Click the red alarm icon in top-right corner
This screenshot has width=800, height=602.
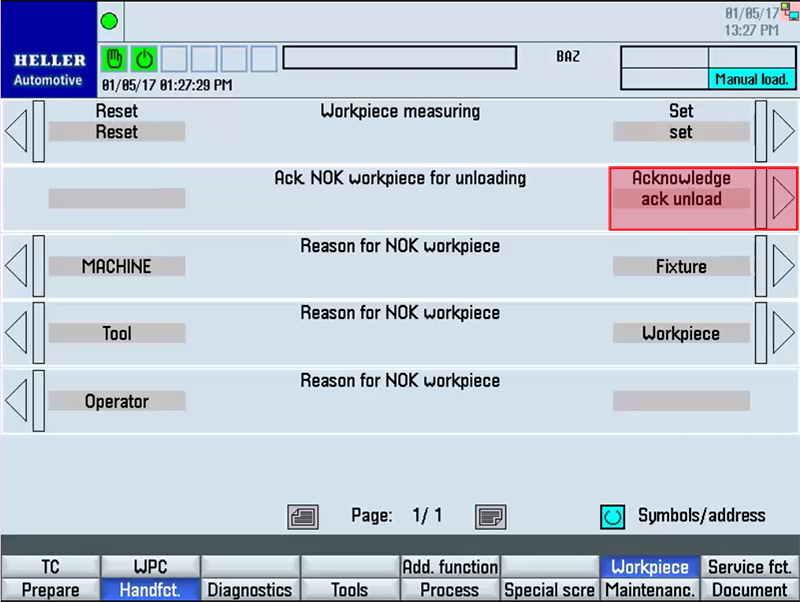coord(786,11)
